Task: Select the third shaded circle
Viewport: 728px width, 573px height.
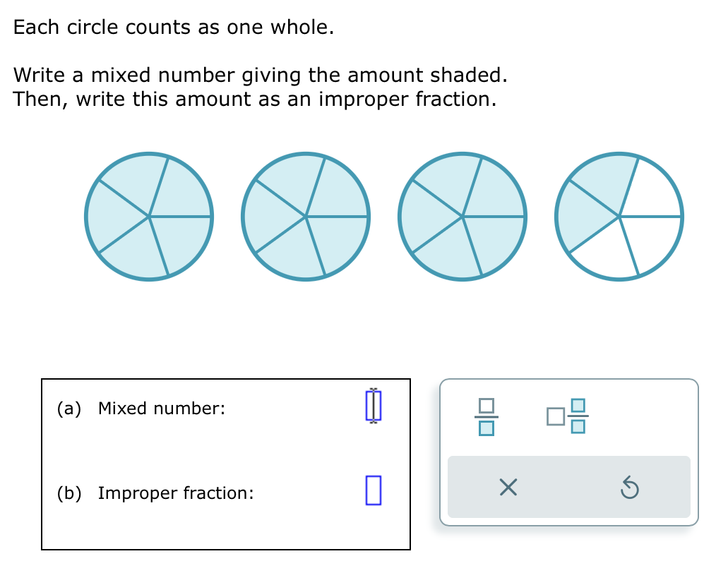Action: 463,217
